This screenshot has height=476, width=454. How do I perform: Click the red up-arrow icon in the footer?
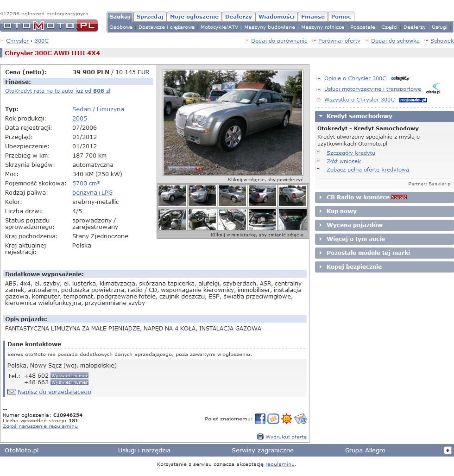pyautogui.click(x=448, y=450)
